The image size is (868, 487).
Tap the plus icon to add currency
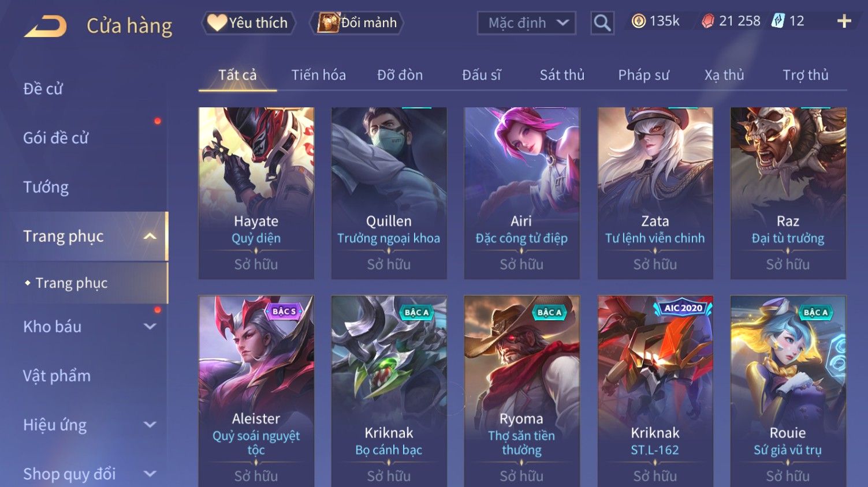click(844, 21)
